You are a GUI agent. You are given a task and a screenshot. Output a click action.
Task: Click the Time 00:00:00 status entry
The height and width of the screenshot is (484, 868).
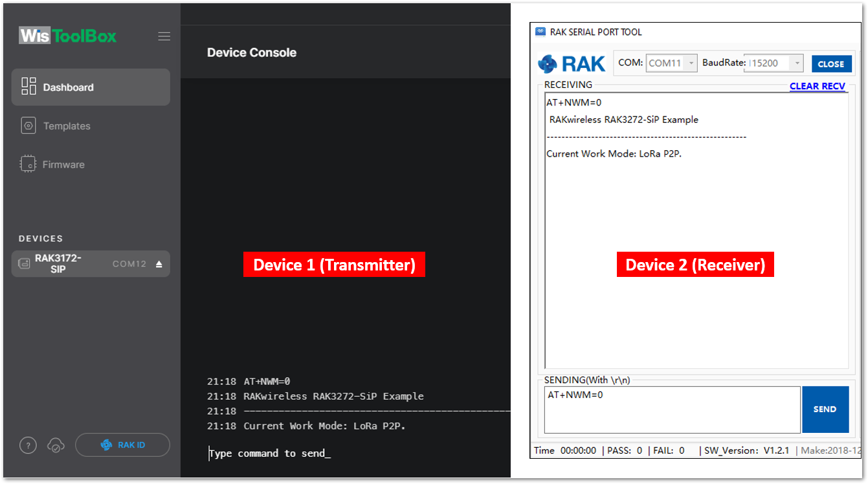click(565, 450)
